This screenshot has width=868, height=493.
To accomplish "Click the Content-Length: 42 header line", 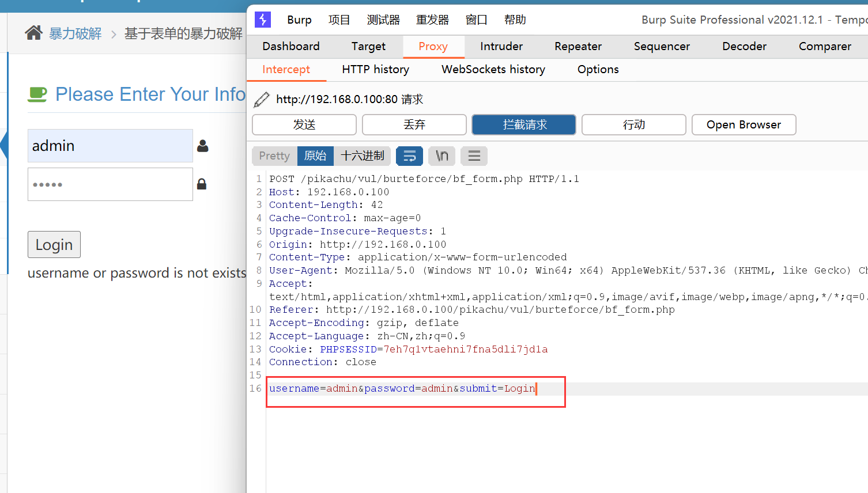I will [x=326, y=205].
